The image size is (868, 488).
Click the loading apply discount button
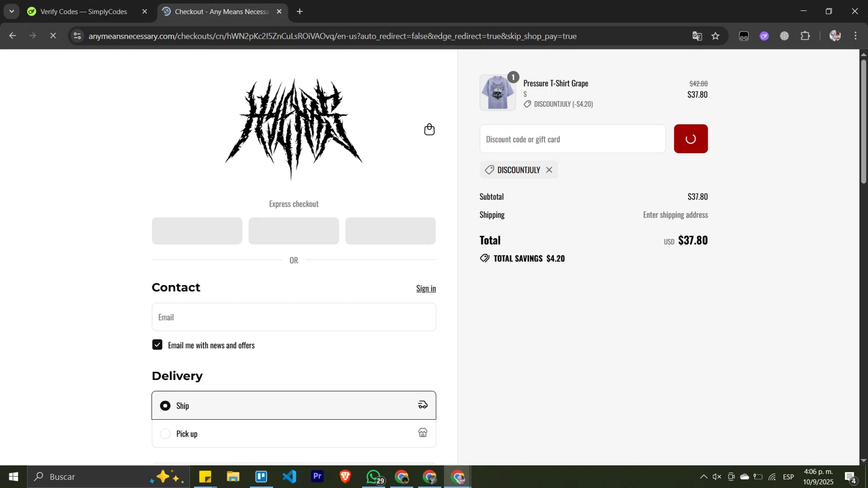click(x=691, y=139)
